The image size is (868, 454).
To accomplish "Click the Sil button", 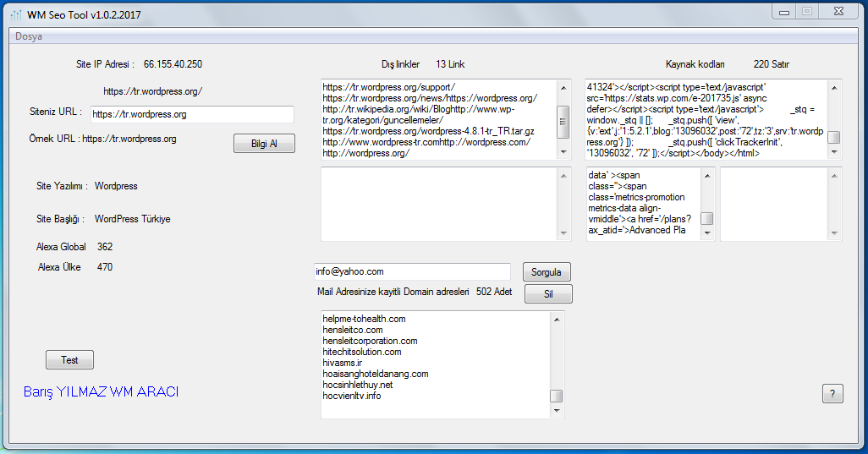I will click(548, 293).
